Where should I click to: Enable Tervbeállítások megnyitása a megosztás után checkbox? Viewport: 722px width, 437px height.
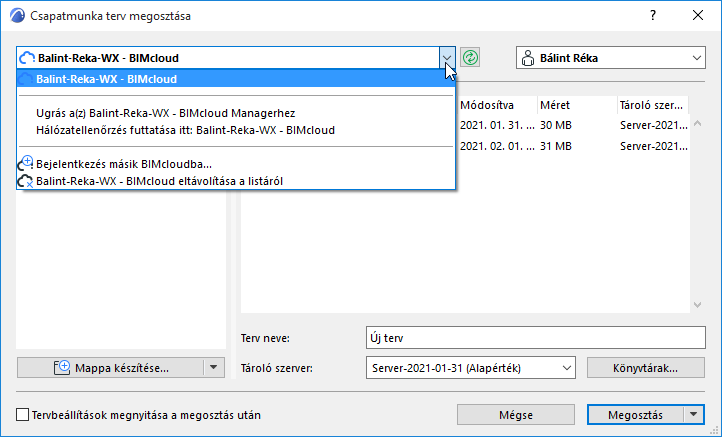[23, 414]
